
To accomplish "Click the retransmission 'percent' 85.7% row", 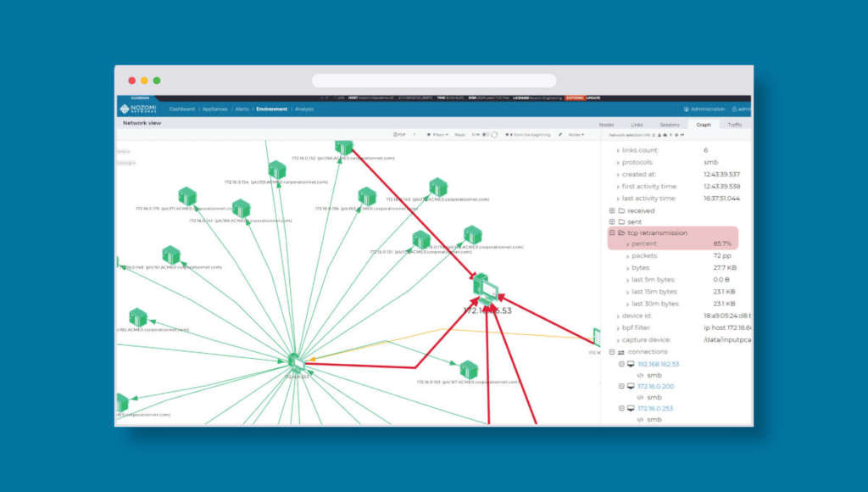I will point(679,243).
